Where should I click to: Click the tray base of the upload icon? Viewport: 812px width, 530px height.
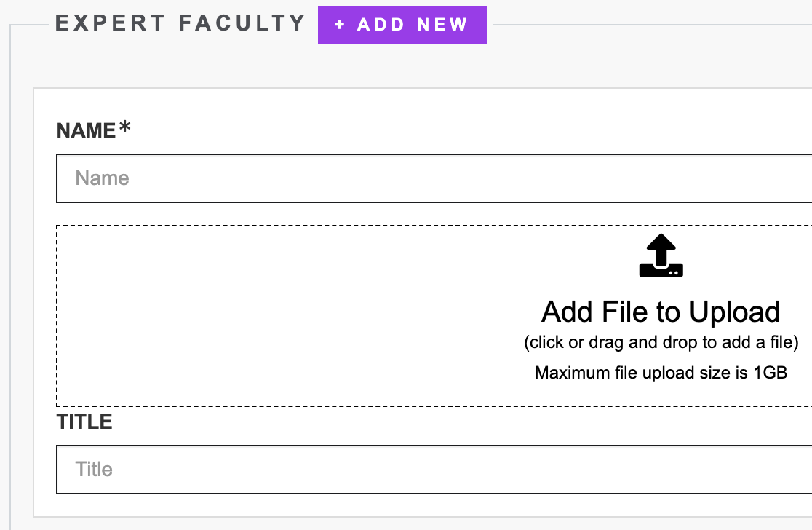[x=661, y=270]
